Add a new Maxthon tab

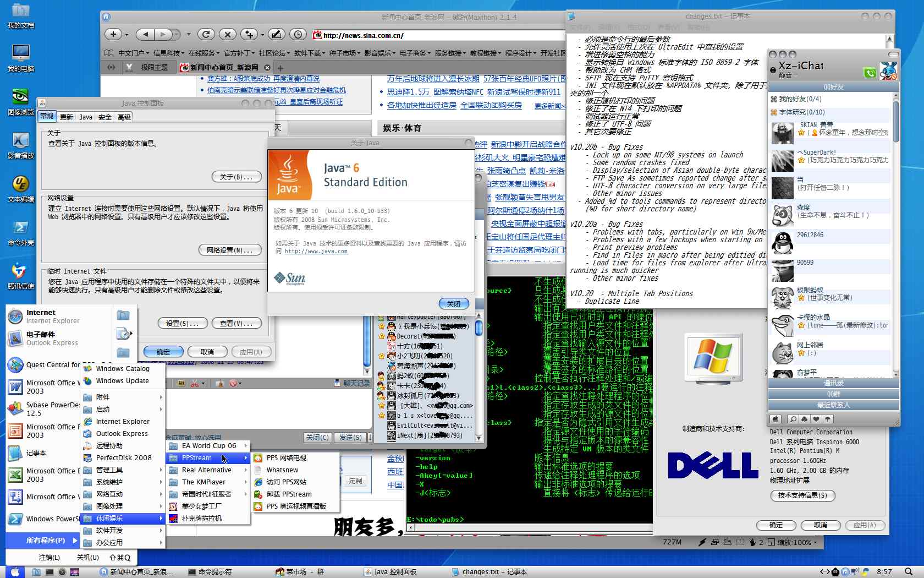point(280,68)
